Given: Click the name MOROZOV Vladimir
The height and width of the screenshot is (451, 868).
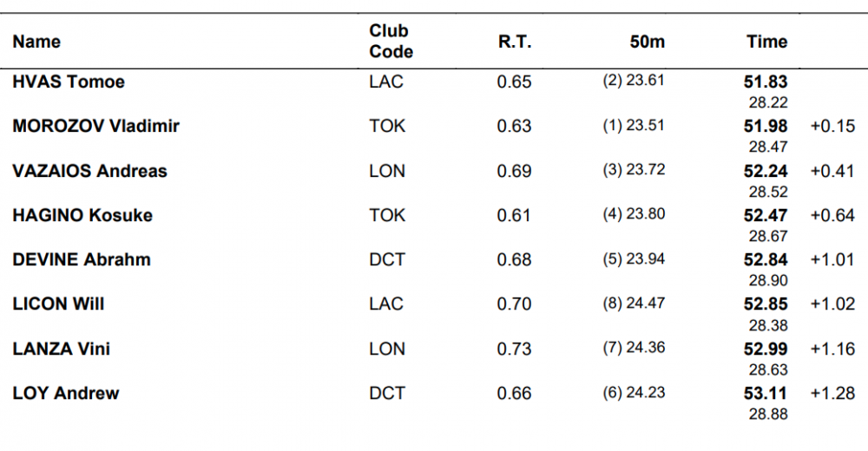Looking at the screenshot, I should (95, 126).
